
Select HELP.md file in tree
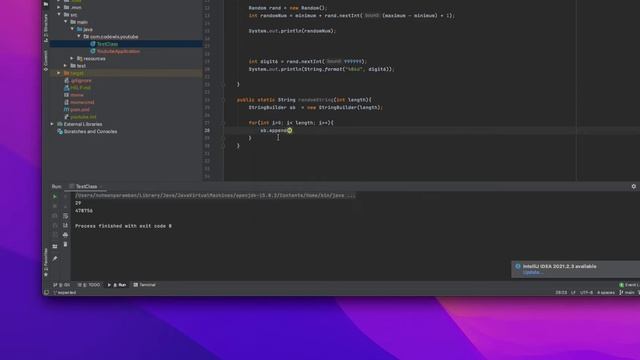pyautogui.click(x=80, y=88)
